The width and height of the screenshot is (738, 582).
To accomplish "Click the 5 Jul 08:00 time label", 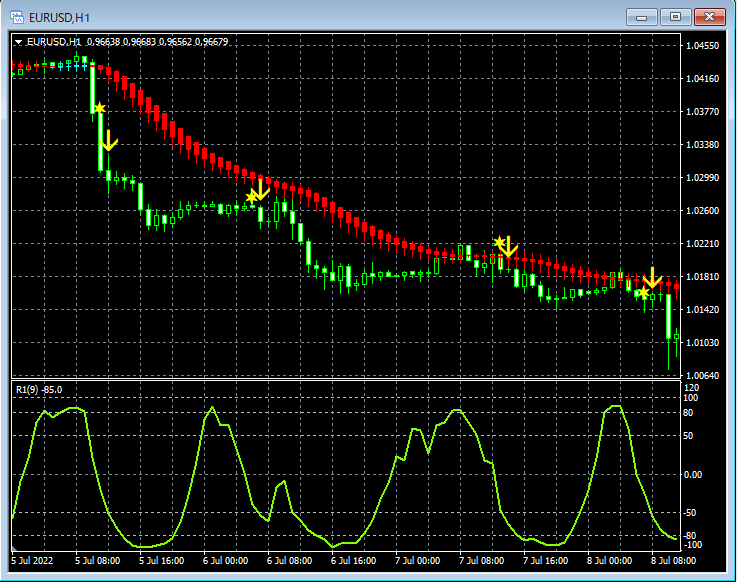I will tap(97, 561).
